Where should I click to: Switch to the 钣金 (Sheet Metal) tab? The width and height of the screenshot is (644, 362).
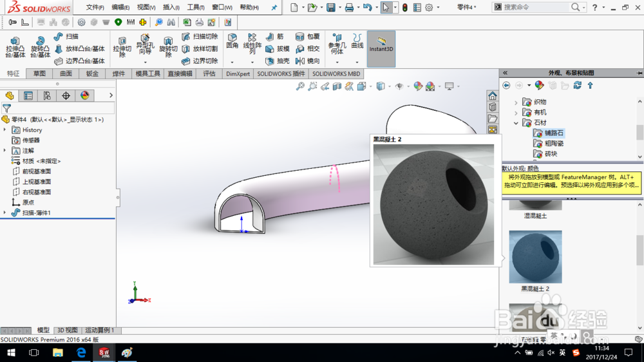click(92, 73)
